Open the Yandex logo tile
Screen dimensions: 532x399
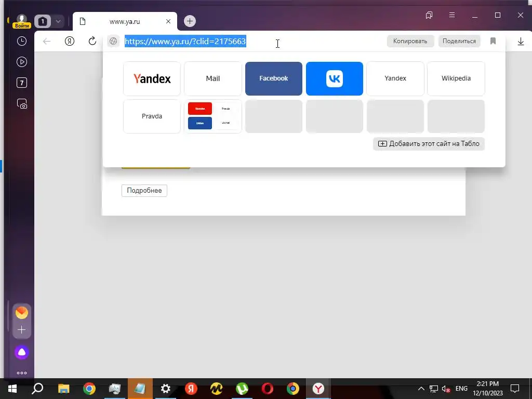click(152, 79)
